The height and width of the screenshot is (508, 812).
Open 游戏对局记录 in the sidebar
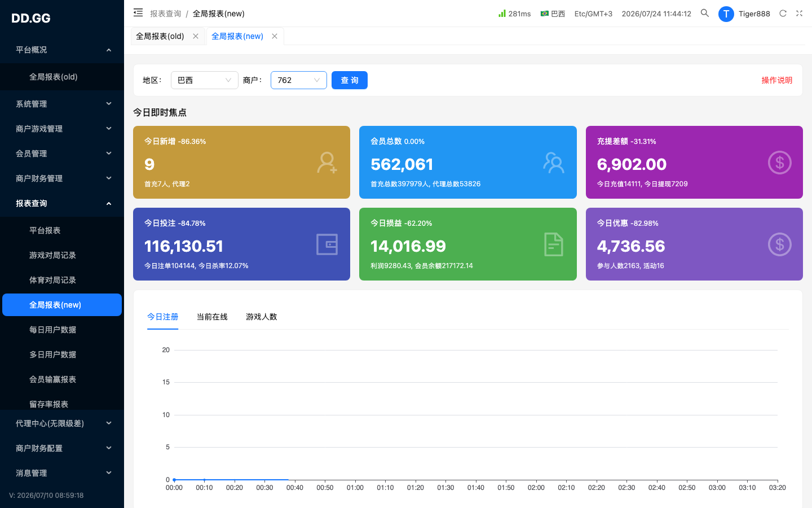62,255
